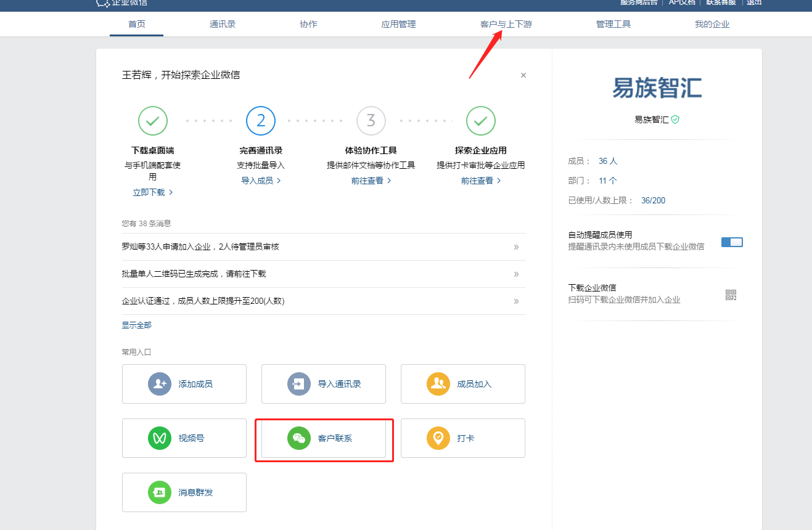The image size is (812, 530).
Task: Close the 开始探索企业微信 guide panel
Action: pyautogui.click(x=523, y=75)
